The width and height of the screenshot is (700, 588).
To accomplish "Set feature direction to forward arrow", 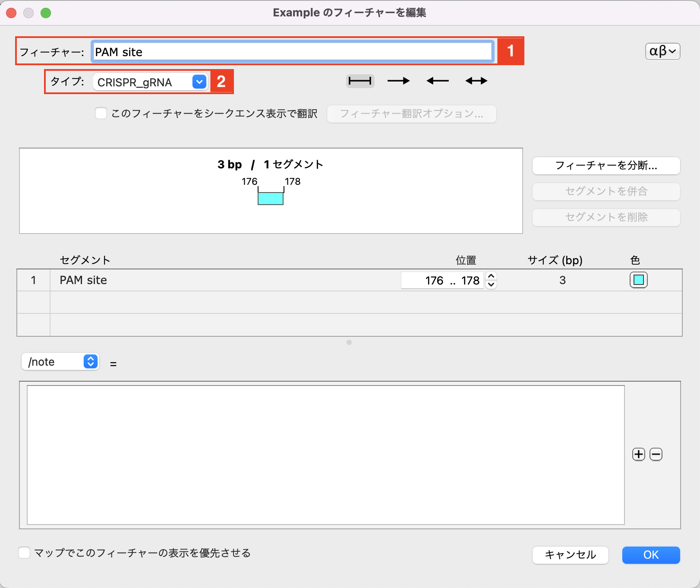I will [398, 81].
